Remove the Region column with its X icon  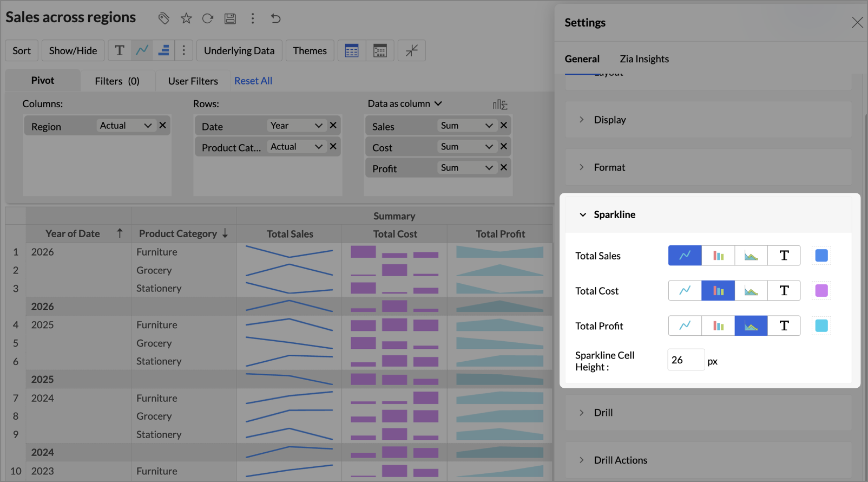pos(162,126)
